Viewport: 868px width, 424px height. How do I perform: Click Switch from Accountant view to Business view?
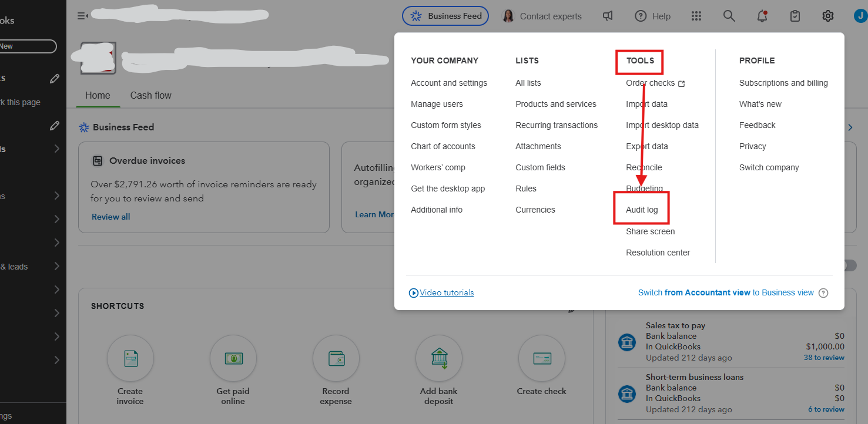click(726, 292)
